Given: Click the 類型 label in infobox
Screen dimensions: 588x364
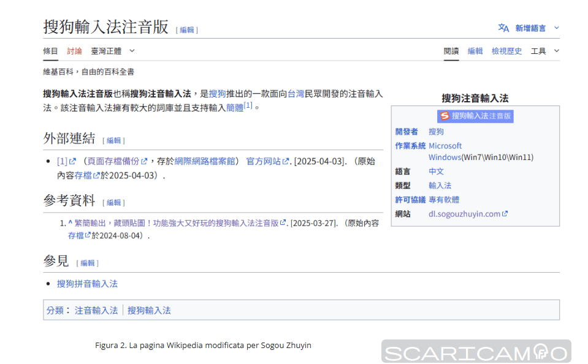Looking at the screenshot, I should (x=403, y=186).
